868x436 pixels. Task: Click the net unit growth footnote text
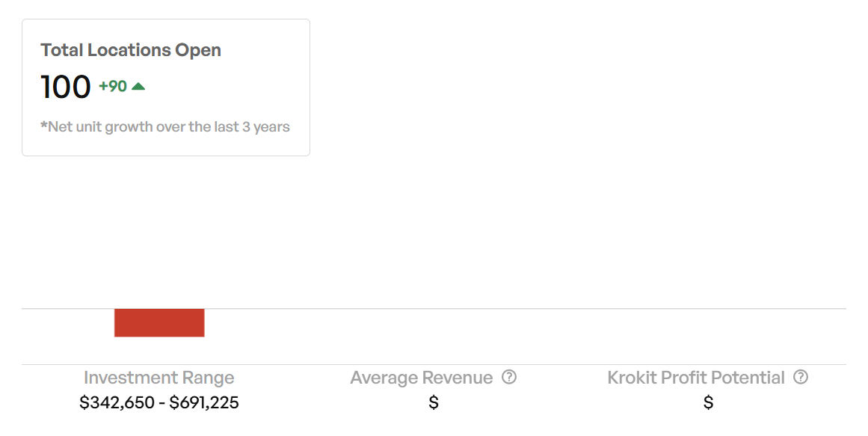(x=165, y=126)
